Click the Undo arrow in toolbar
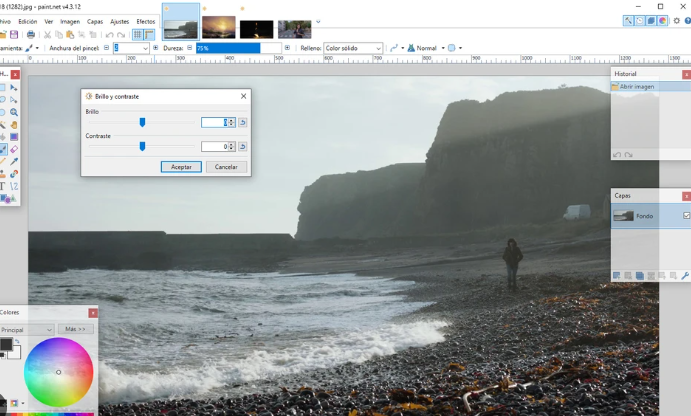 tap(109, 35)
